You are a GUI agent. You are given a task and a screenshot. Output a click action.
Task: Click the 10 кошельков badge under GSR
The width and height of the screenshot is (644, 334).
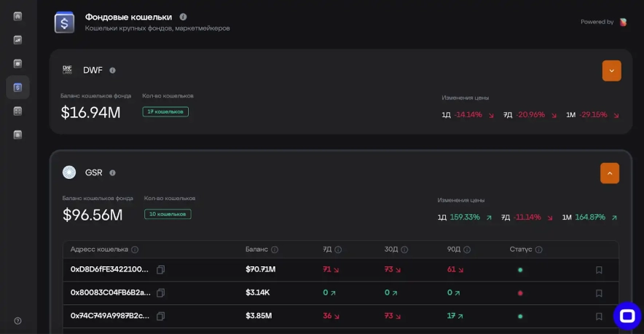point(168,214)
